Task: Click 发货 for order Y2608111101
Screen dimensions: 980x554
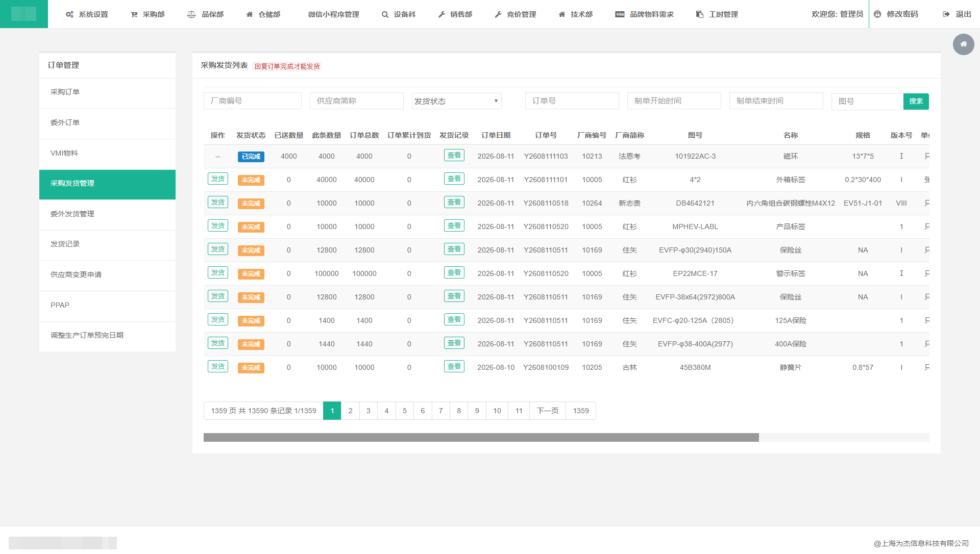Action: click(x=218, y=179)
